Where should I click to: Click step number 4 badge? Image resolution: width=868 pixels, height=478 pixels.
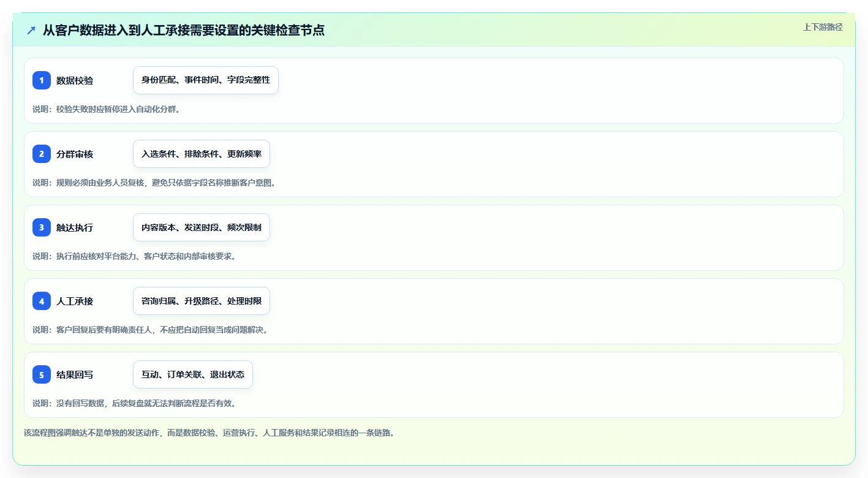[42, 301]
